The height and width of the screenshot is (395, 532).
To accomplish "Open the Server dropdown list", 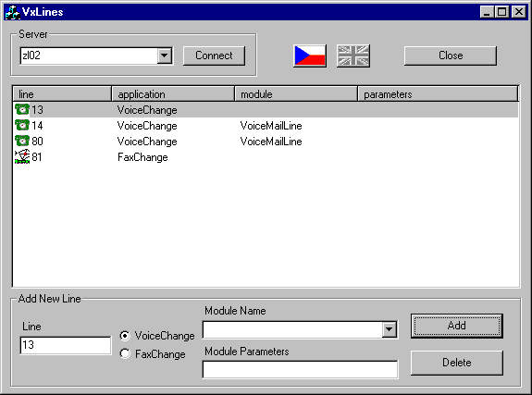I will (165, 56).
